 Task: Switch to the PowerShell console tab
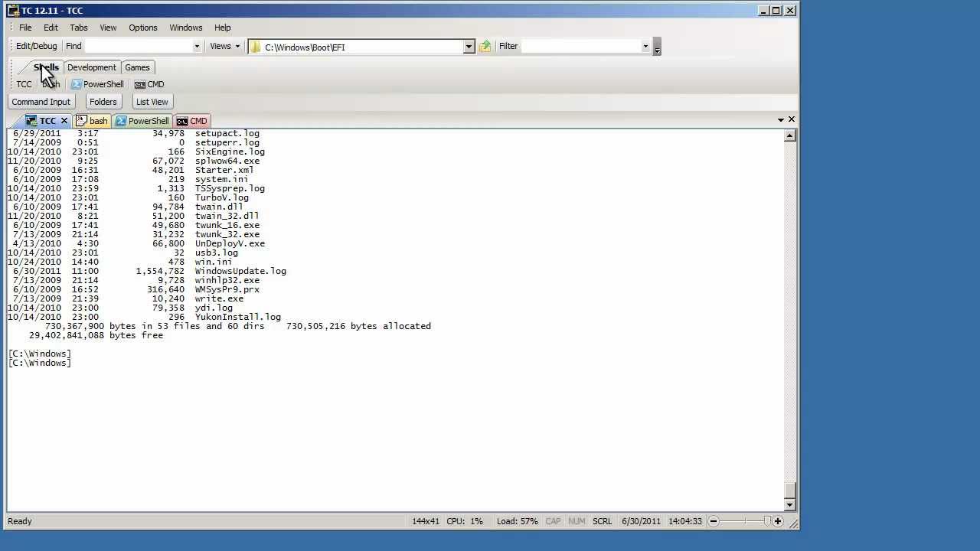pos(142,121)
